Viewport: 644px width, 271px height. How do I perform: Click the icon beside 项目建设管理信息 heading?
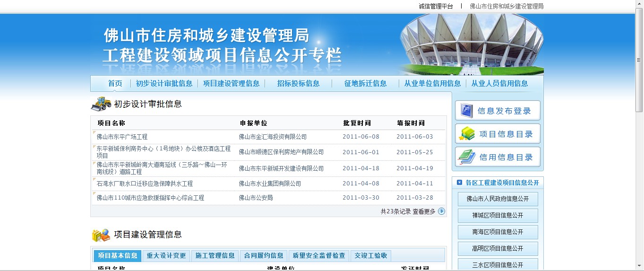(x=101, y=235)
